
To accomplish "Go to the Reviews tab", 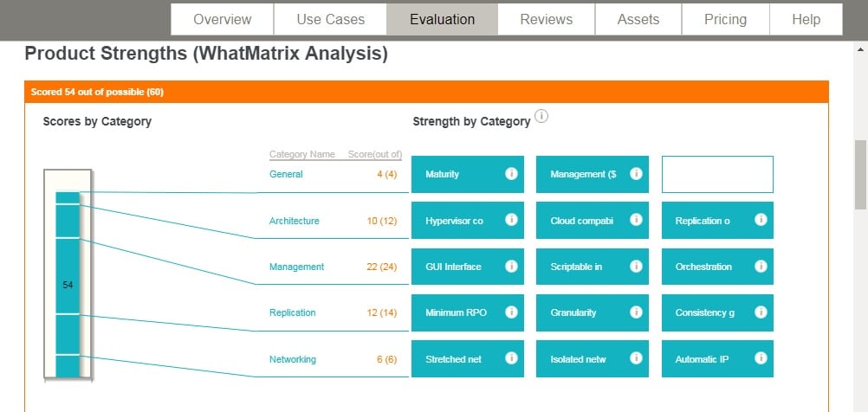I will pyautogui.click(x=546, y=19).
